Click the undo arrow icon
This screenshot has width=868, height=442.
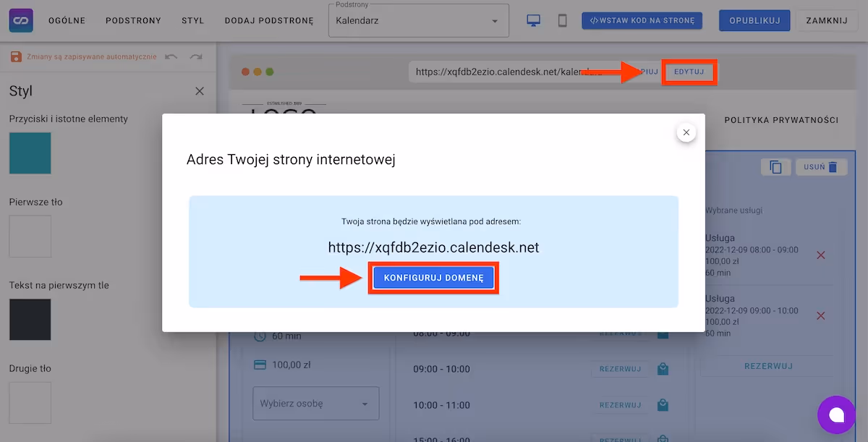point(171,56)
